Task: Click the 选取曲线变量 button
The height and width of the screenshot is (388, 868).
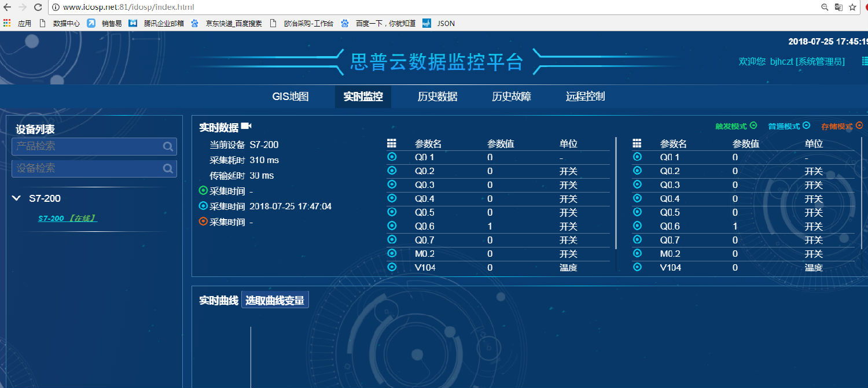Action: [275, 300]
